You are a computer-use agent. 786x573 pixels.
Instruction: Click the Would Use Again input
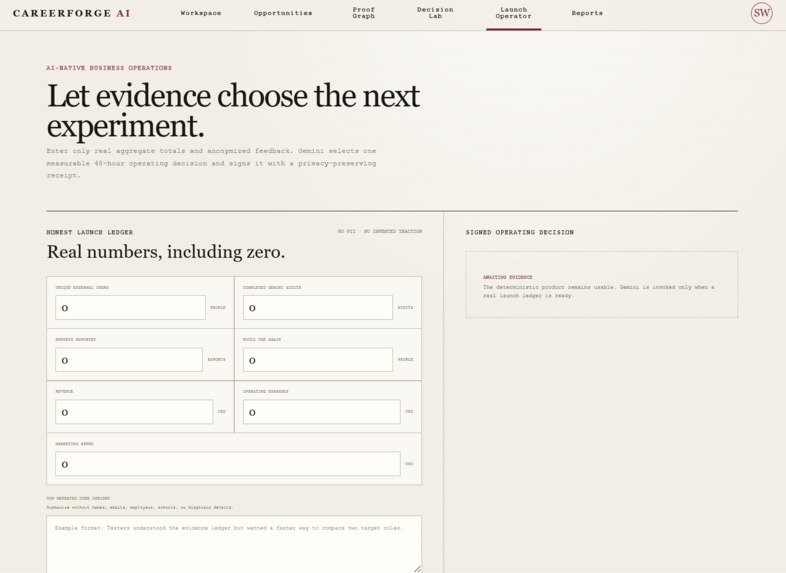click(x=318, y=360)
